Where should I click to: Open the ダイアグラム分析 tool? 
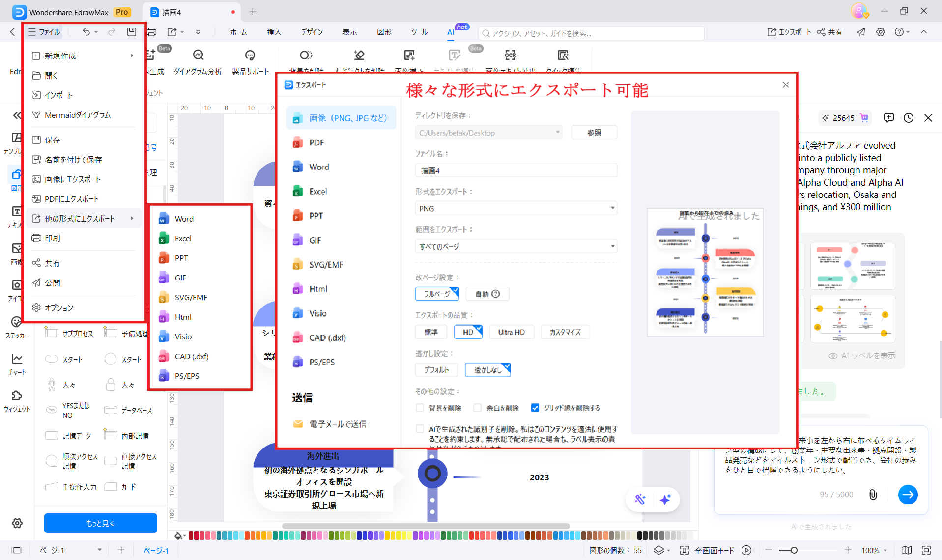click(x=198, y=62)
